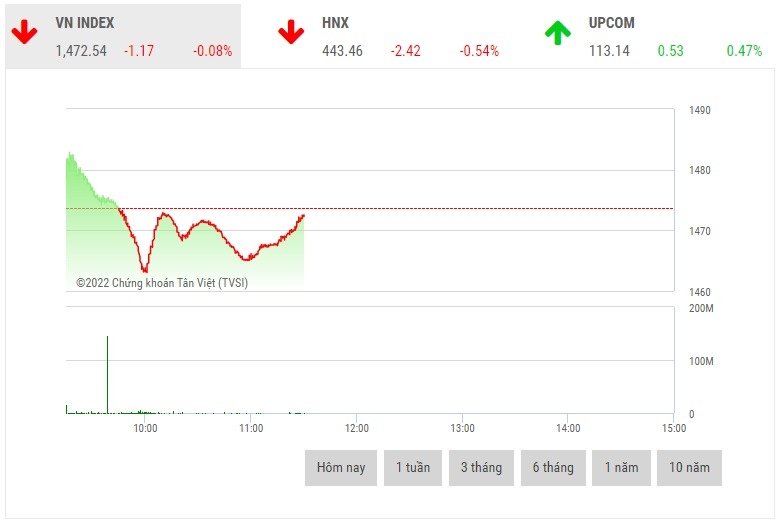Choose the 6 tháng time range

[553, 468]
